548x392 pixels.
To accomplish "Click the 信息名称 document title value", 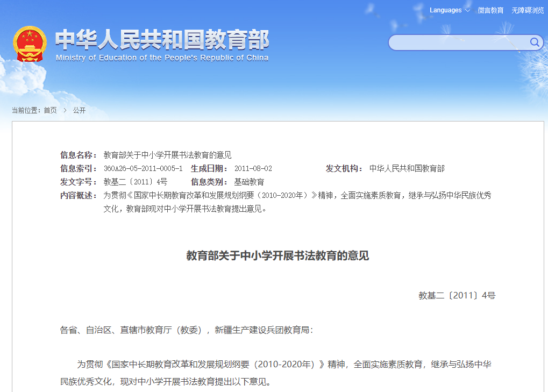I will (x=167, y=155).
